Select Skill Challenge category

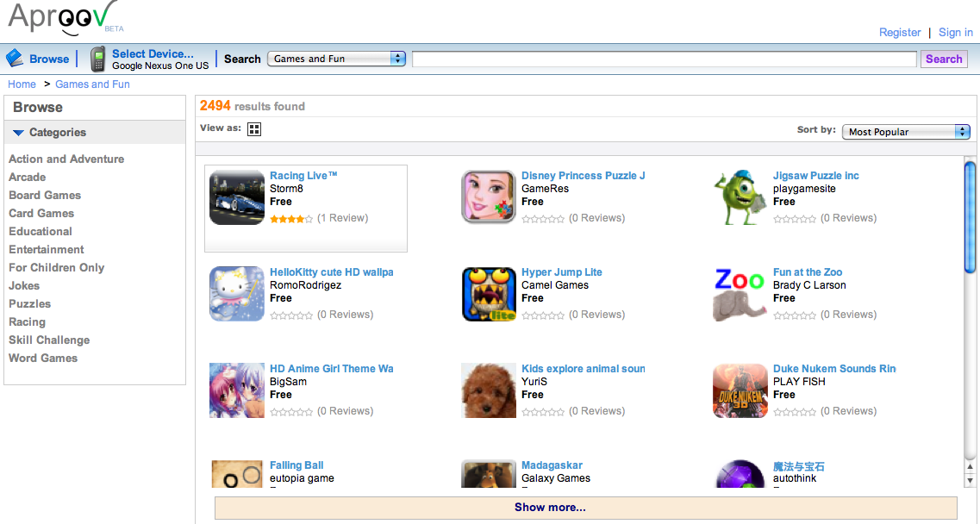(49, 340)
